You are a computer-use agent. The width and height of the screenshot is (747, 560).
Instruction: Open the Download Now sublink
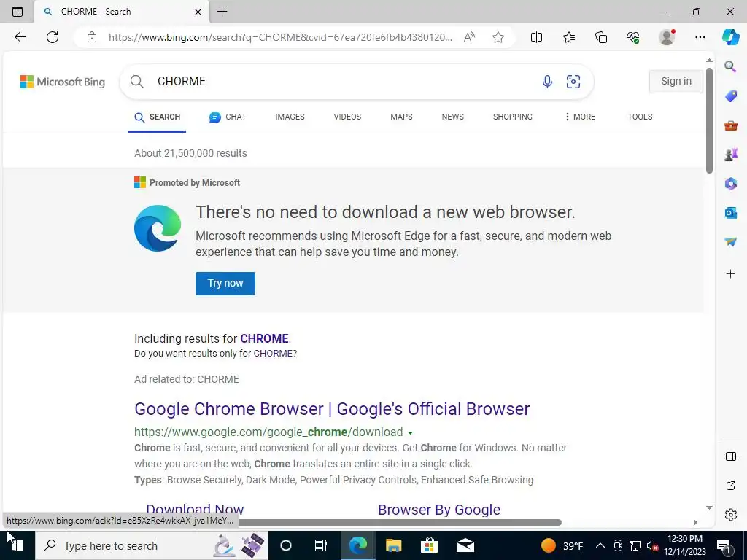point(195,510)
